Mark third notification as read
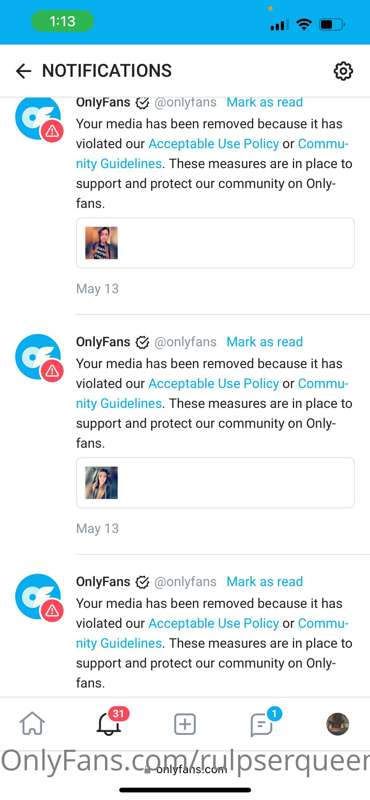The image size is (370, 800). (264, 582)
